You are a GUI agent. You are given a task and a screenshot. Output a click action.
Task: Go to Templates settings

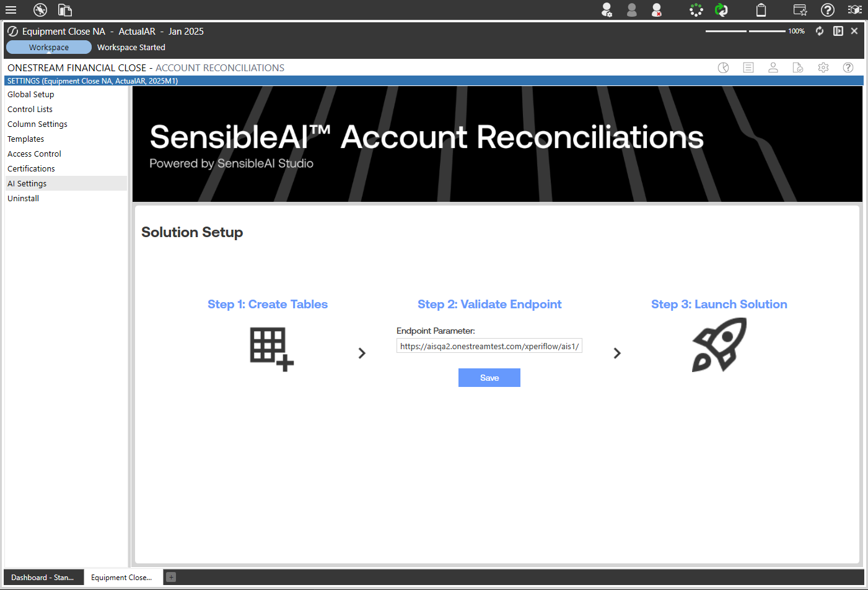pos(66,139)
